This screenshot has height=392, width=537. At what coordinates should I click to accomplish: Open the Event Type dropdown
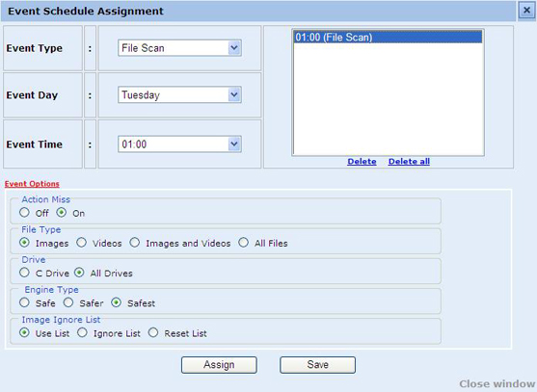point(179,48)
